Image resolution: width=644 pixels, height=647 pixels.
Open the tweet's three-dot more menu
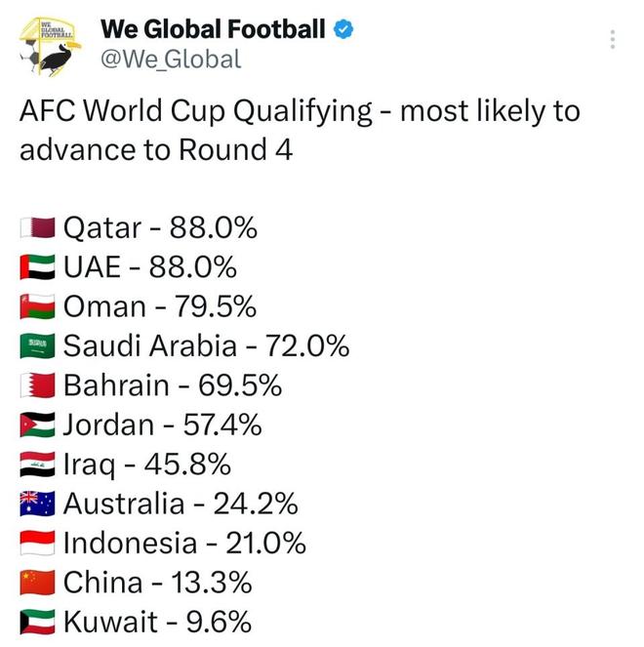tap(612, 39)
